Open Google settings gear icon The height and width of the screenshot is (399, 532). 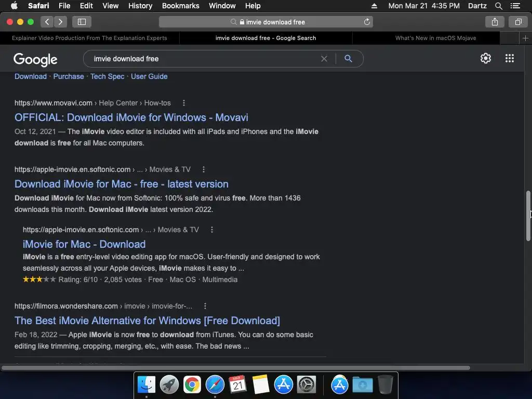pos(486,58)
